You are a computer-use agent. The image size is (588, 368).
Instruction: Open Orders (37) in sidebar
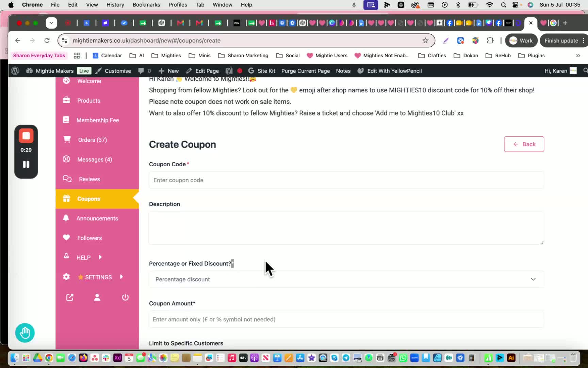[92, 140]
